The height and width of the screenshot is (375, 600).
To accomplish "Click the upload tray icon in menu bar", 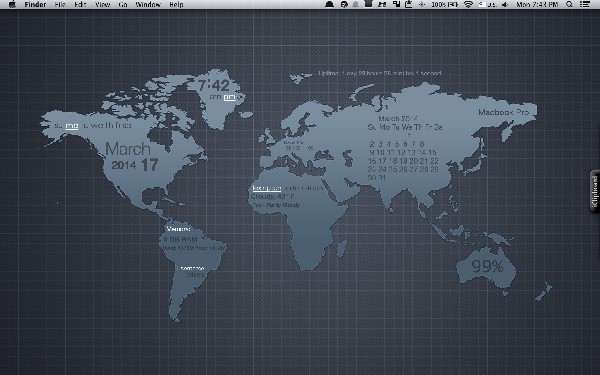I will [x=408, y=5].
